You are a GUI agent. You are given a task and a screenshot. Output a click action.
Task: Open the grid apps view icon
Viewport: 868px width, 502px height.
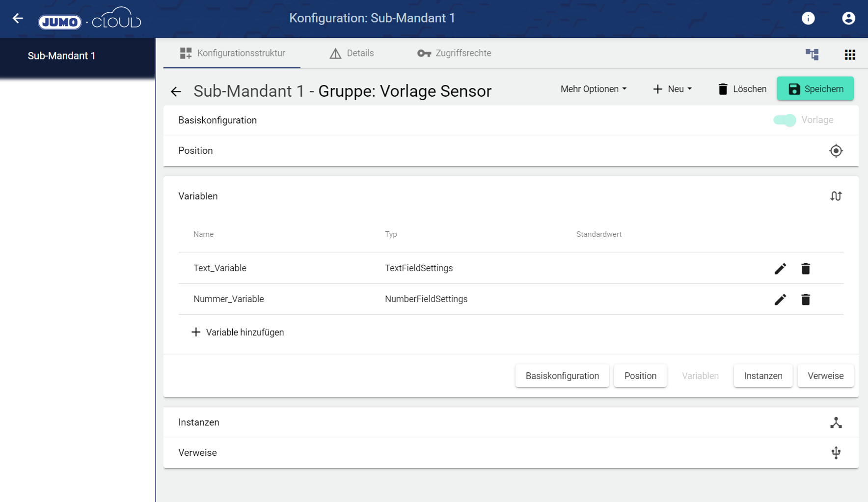(x=850, y=54)
